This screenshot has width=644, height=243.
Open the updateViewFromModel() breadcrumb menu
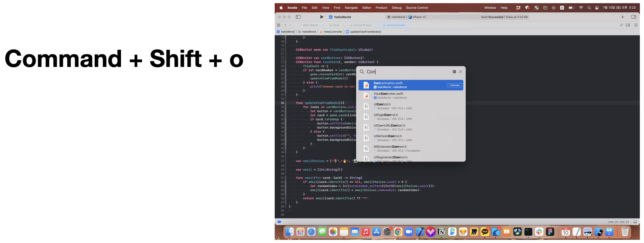point(364,32)
